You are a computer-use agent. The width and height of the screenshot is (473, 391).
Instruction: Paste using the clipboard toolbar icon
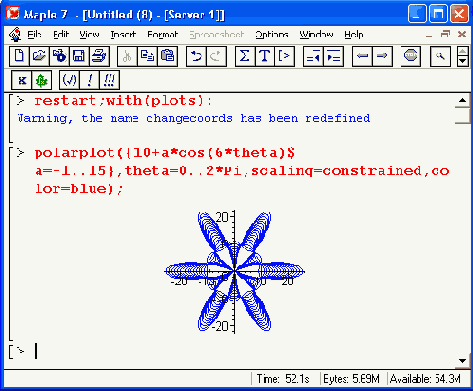pos(167,56)
